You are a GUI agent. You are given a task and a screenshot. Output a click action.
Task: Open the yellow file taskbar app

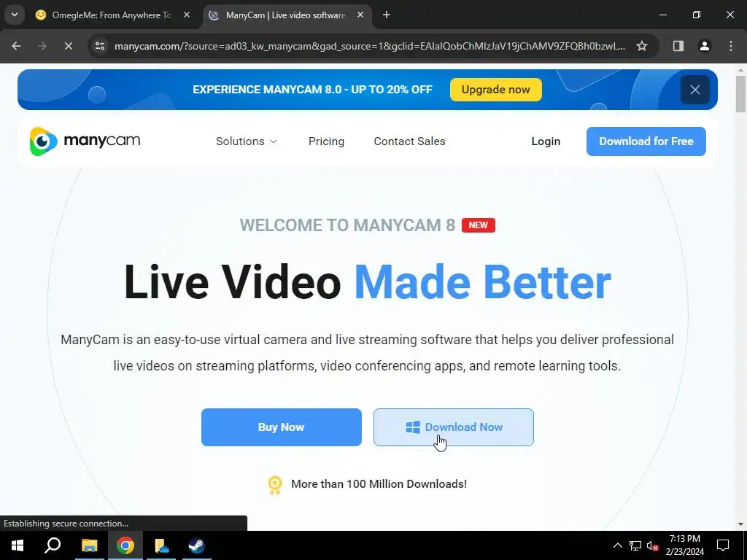[x=161, y=545]
